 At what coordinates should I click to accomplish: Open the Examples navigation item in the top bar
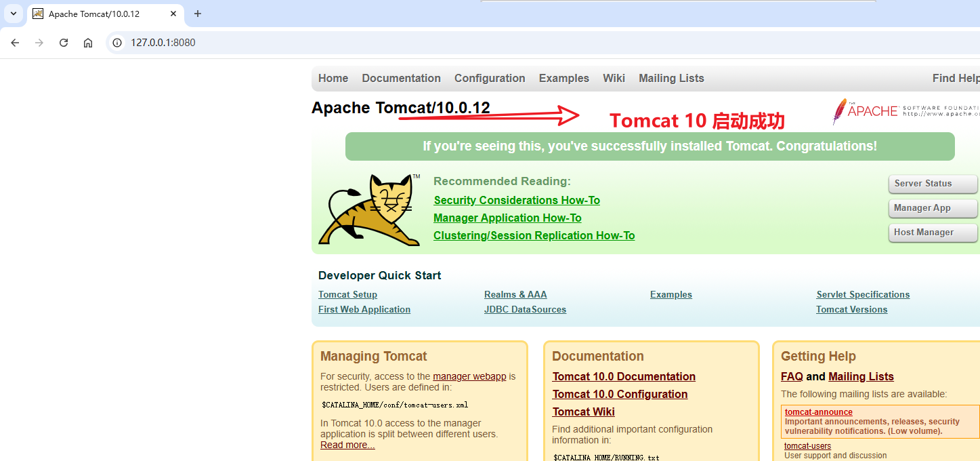click(x=564, y=78)
